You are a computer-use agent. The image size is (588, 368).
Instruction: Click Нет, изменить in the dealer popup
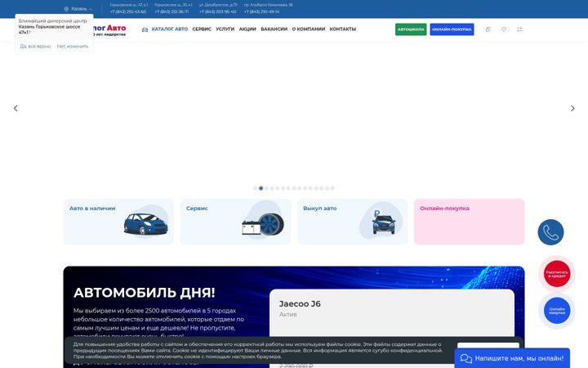click(73, 46)
